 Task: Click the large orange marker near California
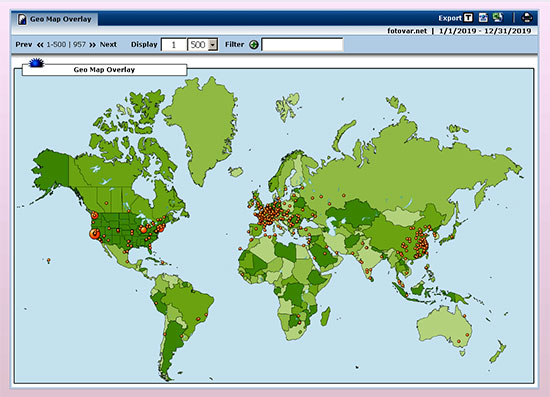(x=94, y=234)
